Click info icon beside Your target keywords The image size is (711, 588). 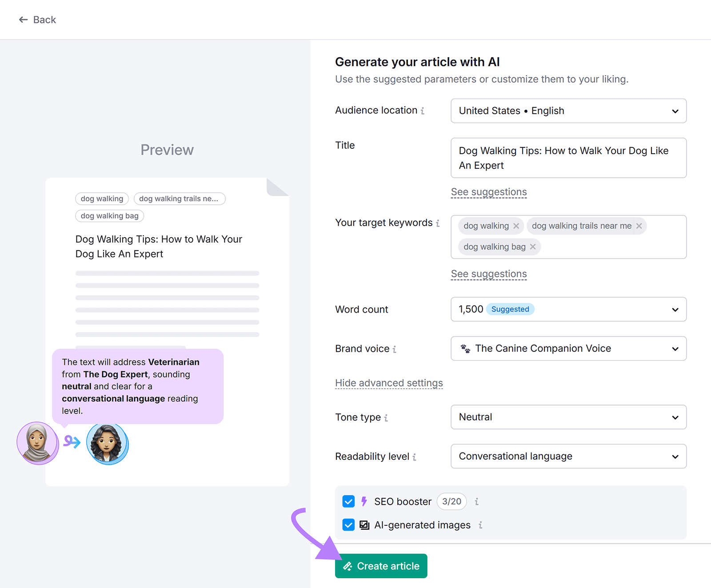pos(438,223)
